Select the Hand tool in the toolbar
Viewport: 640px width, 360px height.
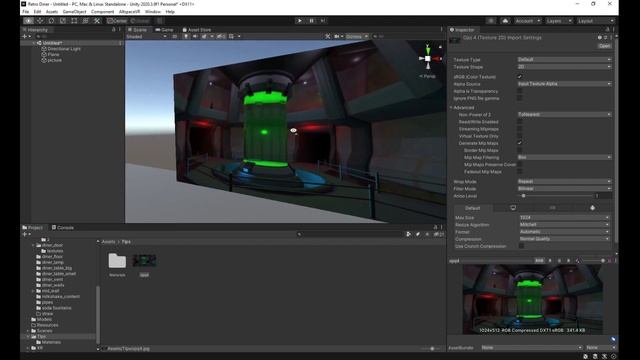(28, 21)
